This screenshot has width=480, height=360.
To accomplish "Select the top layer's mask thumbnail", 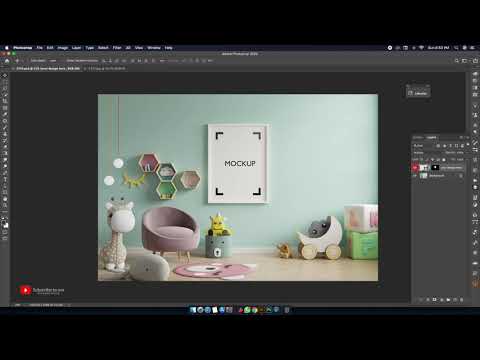I will (435, 167).
